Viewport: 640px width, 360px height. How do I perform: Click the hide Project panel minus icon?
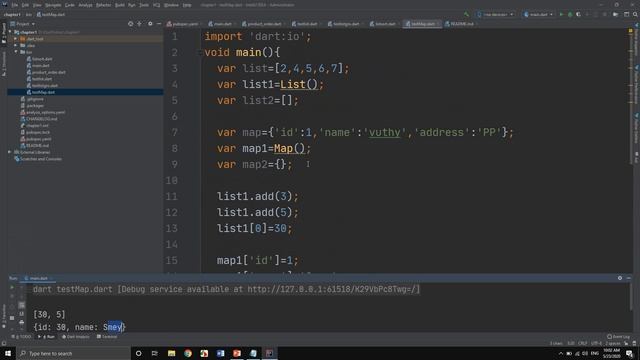[159, 24]
